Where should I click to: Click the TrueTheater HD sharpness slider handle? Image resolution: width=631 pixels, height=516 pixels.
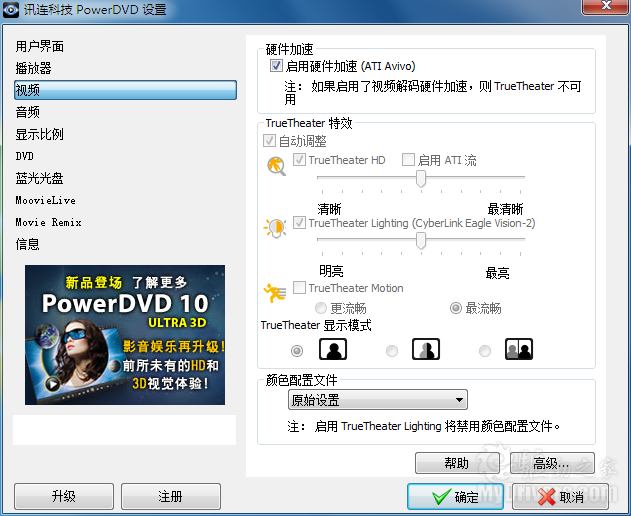tap(421, 178)
